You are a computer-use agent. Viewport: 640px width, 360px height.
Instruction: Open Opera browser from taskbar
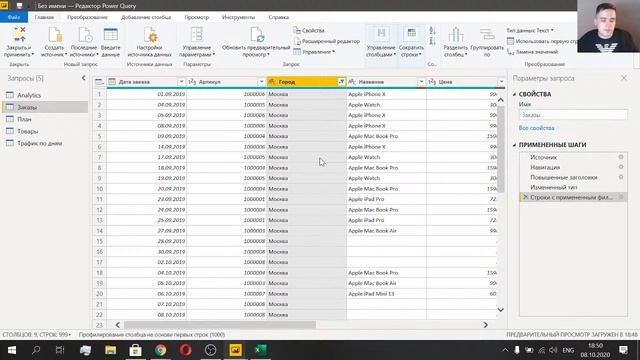(x=186, y=350)
